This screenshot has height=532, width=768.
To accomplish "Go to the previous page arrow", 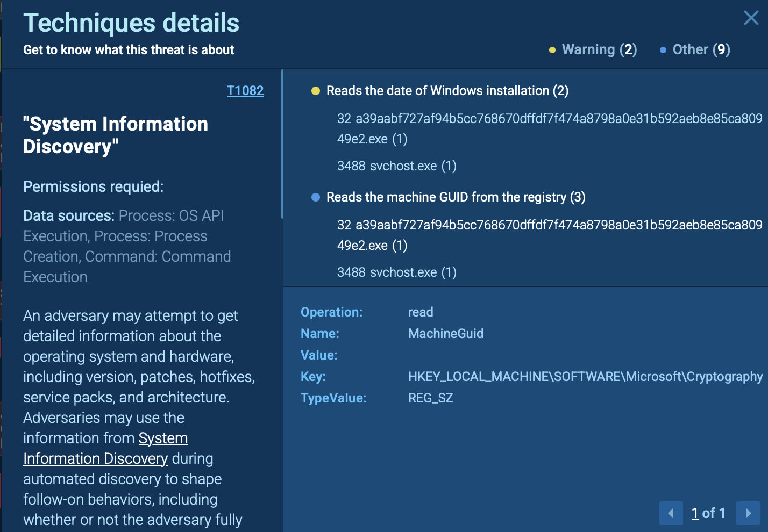I will click(671, 513).
